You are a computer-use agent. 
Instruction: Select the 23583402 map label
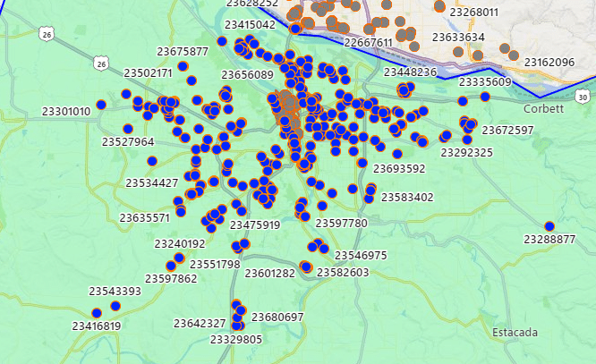click(x=406, y=197)
